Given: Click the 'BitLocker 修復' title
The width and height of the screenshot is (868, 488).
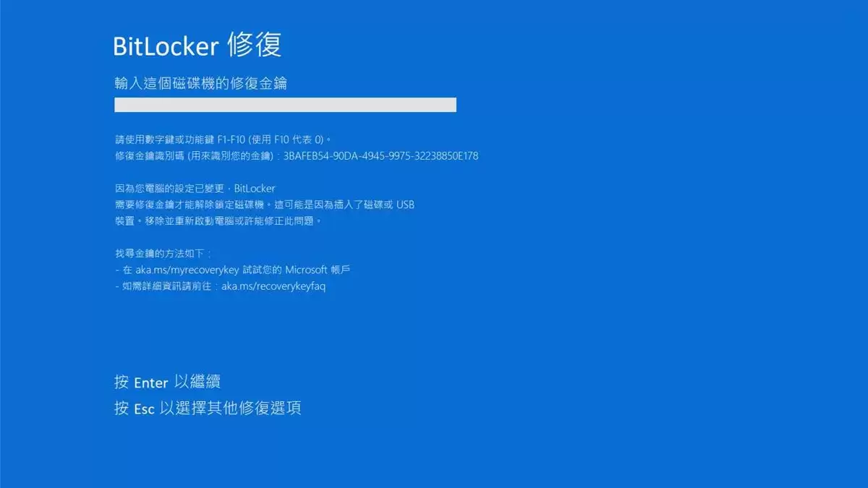Looking at the screenshot, I should (x=197, y=46).
